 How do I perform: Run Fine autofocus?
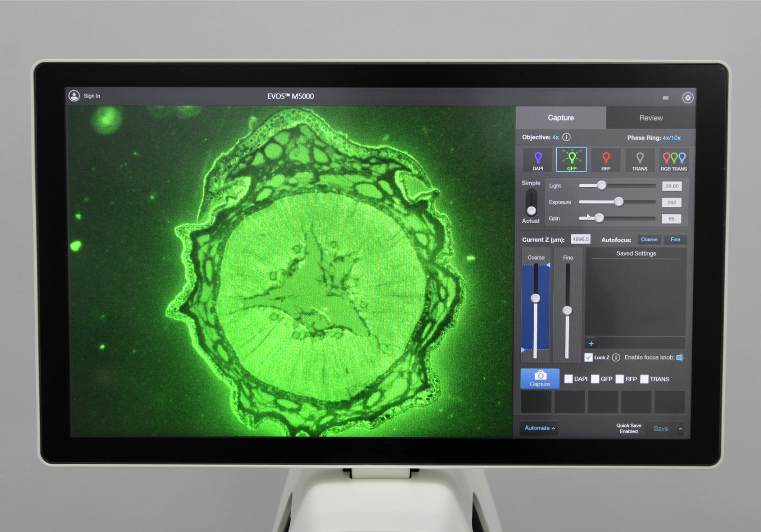click(x=675, y=240)
